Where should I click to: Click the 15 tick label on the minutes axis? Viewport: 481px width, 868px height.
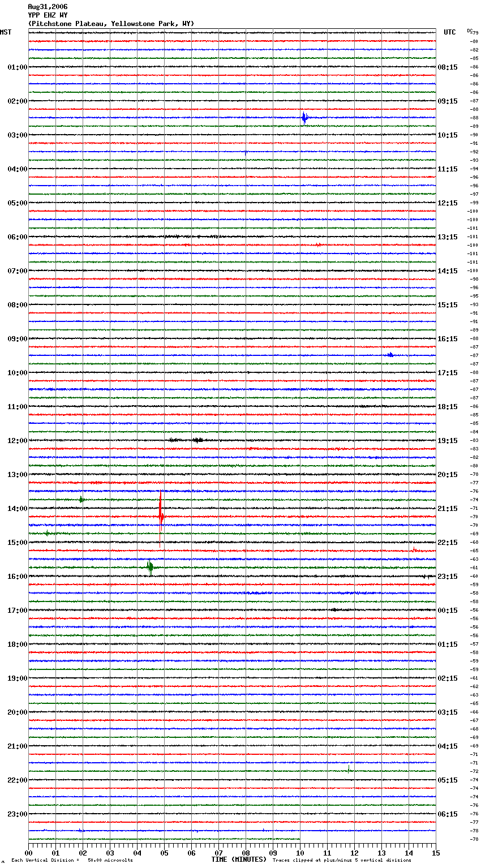point(436,853)
